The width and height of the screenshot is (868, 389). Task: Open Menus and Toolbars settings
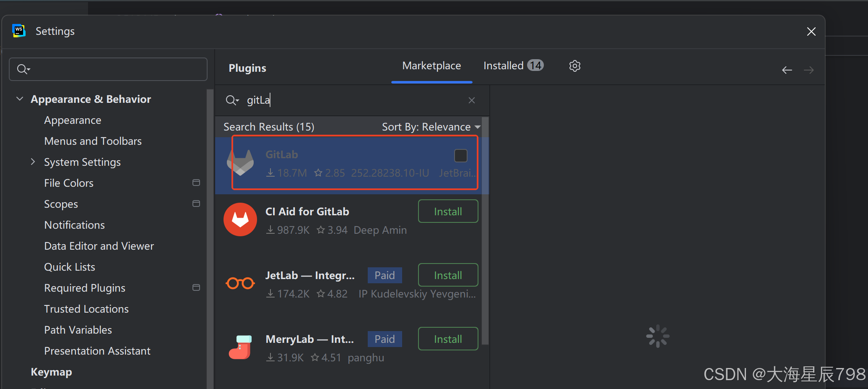click(93, 141)
